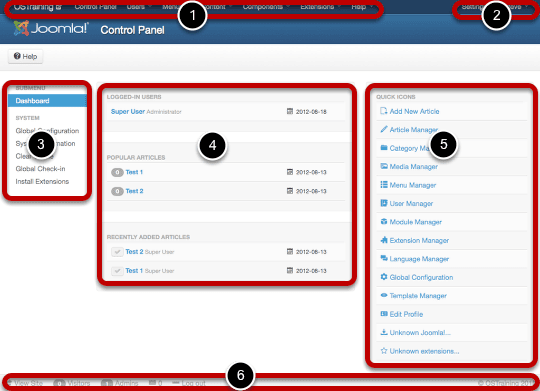Open Test 2 under Popular Articles
The image size is (540, 391).
134,191
